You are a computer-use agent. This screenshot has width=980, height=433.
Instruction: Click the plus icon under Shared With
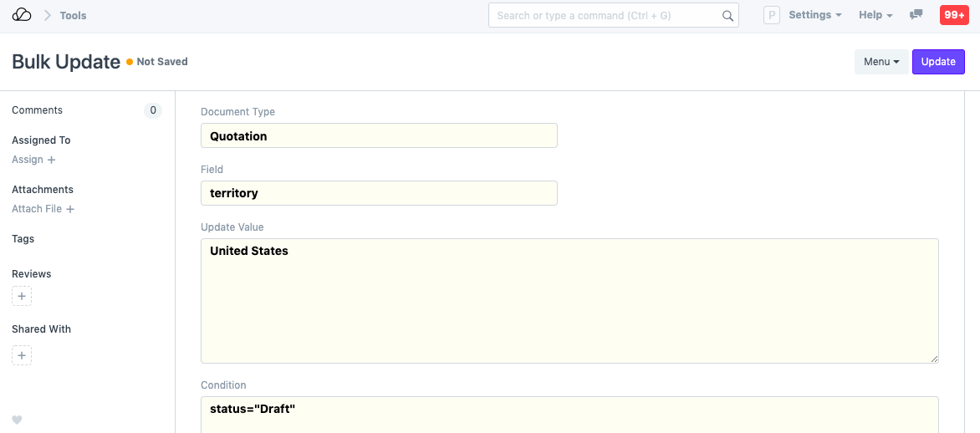click(x=22, y=355)
